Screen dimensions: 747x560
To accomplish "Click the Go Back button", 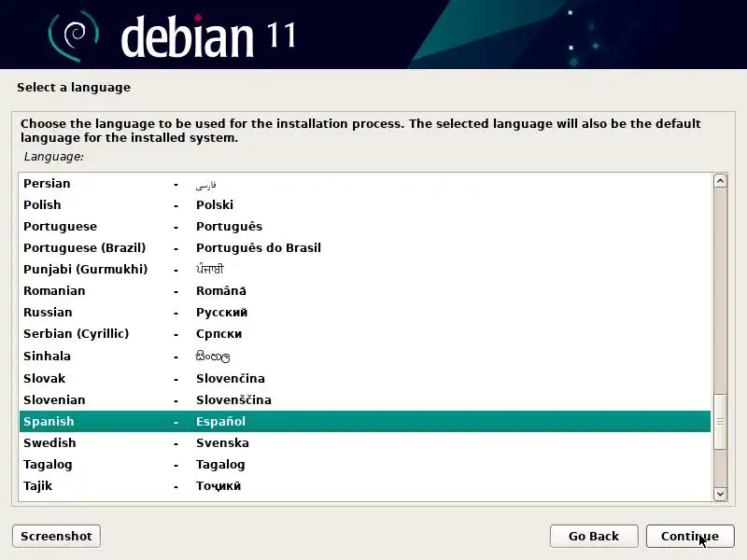I will pyautogui.click(x=594, y=536).
